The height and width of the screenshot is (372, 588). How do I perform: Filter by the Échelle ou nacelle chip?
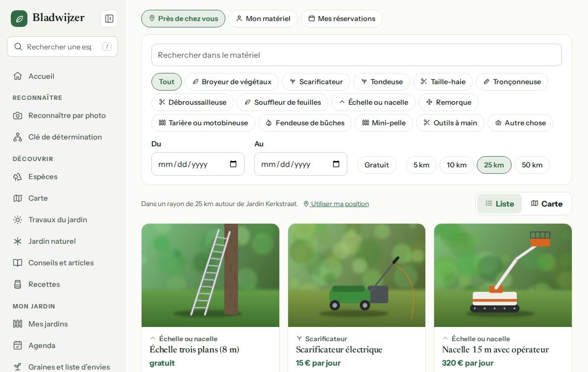click(x=373, y=102)
